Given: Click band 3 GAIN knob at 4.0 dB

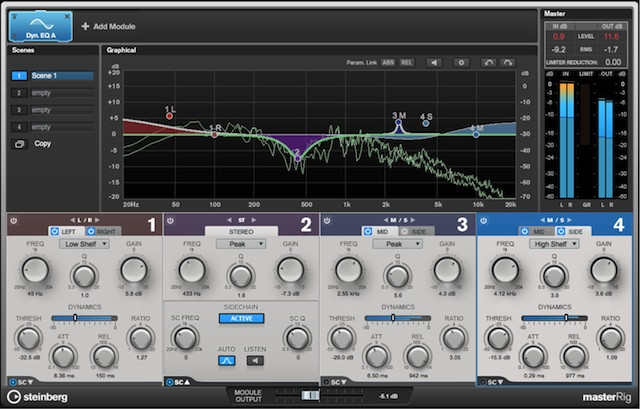Looking at the screenshot, I should click(447, 270).
